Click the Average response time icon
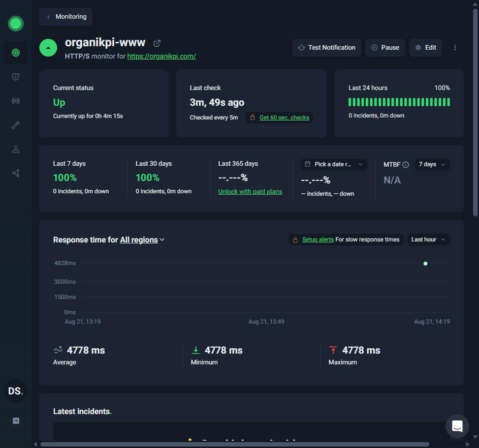The width and height of the screenshot is (479, 448). click(58, 350)
